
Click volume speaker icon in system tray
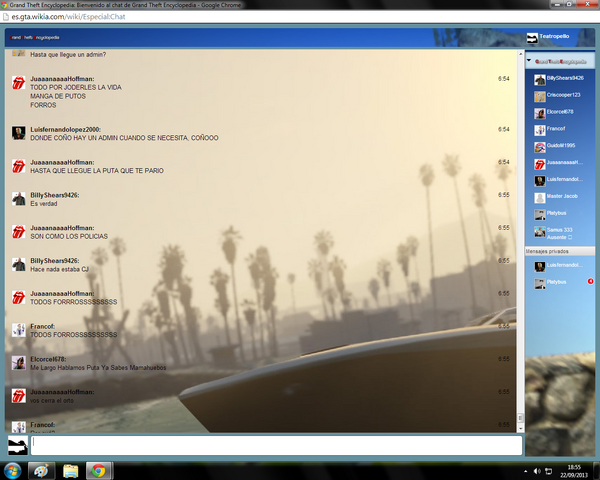click(x=537, y=471)
